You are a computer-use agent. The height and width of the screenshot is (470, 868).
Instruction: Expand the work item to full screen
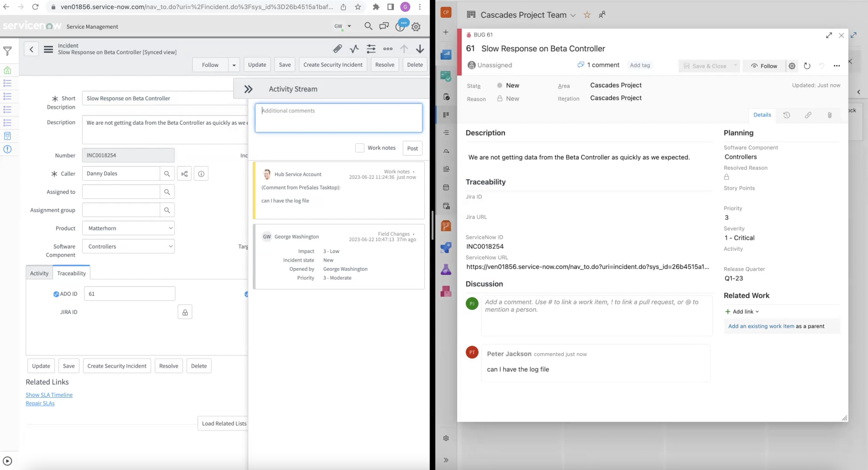tap(829, 35)
